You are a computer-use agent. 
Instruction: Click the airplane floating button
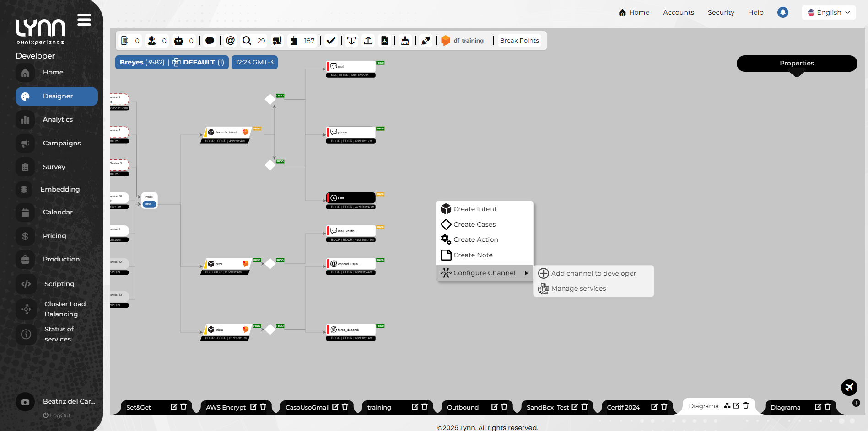[849, 388]
